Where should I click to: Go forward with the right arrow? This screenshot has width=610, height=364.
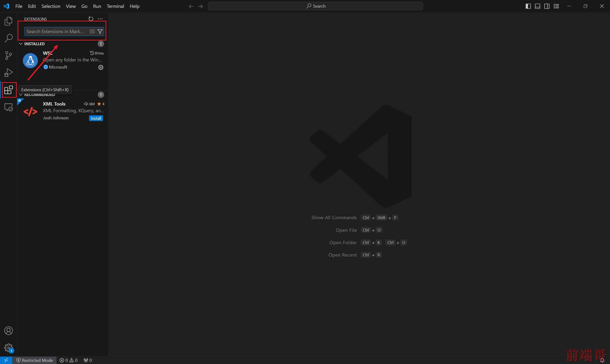click(x=200, y=6)
